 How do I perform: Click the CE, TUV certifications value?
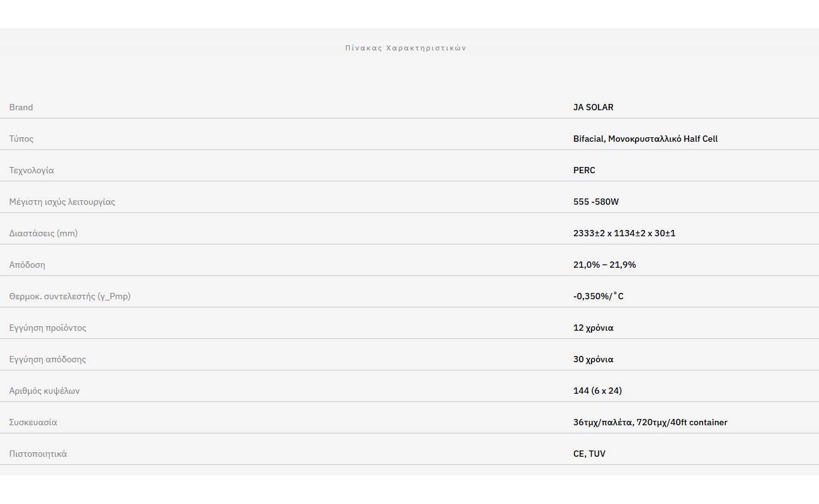[x=589, y=454]
